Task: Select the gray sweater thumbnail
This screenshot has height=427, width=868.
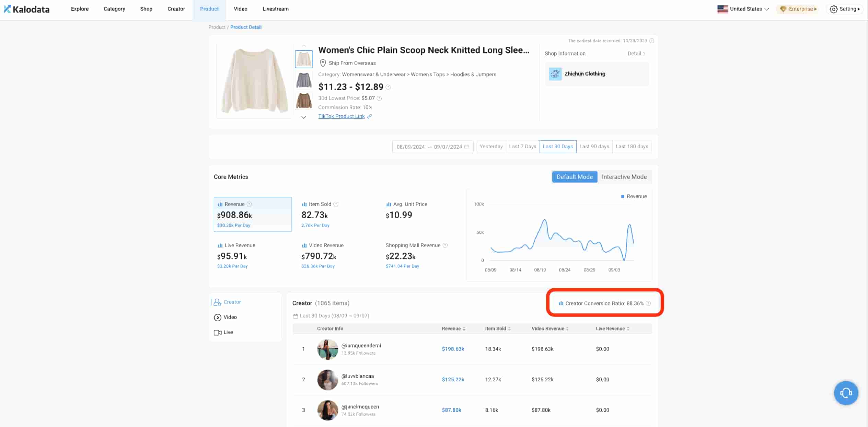Action: point(304,80)
